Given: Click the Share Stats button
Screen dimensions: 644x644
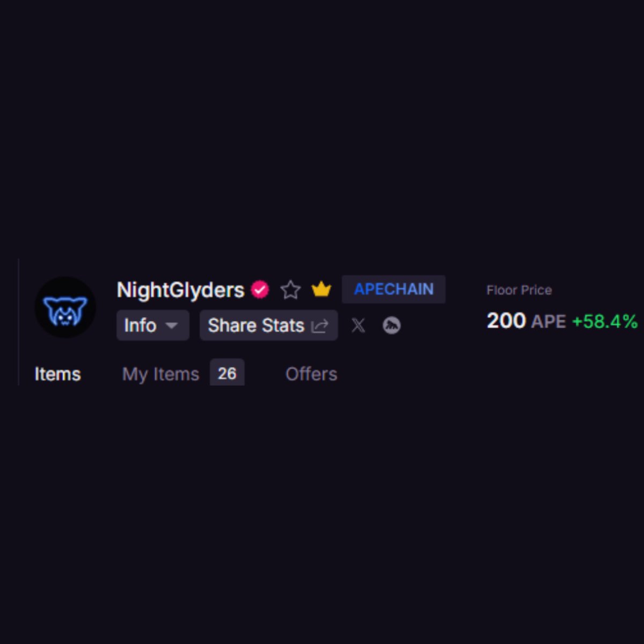Looking at the screenshot, I should click(x=269, y=325).
